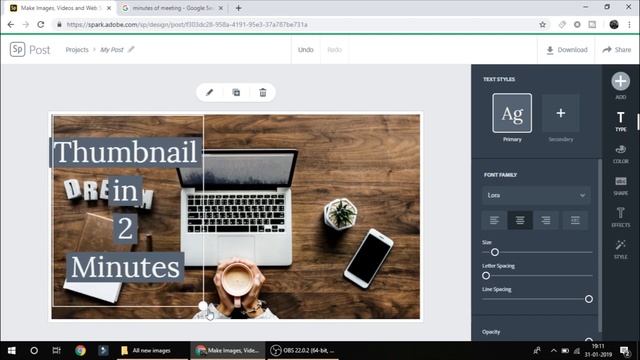Viewport: 640px width, 360px height.
Task: Click My Post project name
Action: point(111,49)
